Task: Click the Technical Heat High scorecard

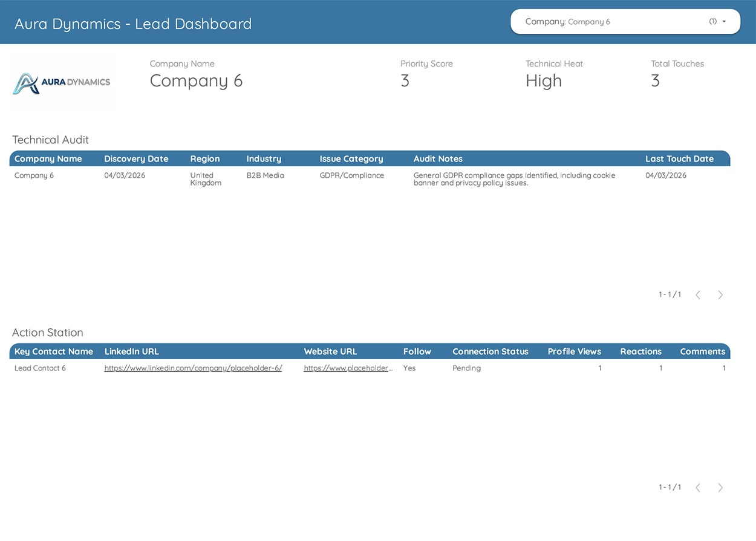Action: coord(543,81)
